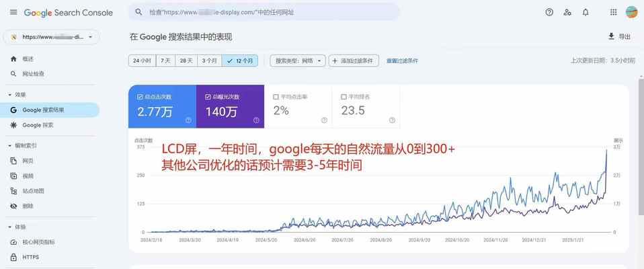The height and width of the screenshot is (269, 644).
Task: Open 网页 report via its pages icon
Action: click(13, 161)
